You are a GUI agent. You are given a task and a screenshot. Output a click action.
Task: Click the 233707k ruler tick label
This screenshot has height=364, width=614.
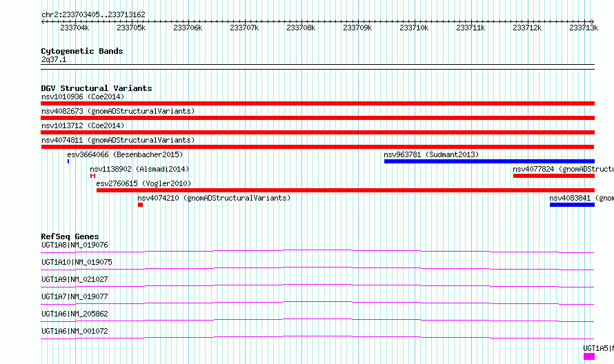[244, 28]
